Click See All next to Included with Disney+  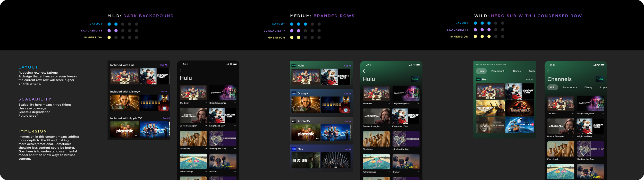[164, 91]
